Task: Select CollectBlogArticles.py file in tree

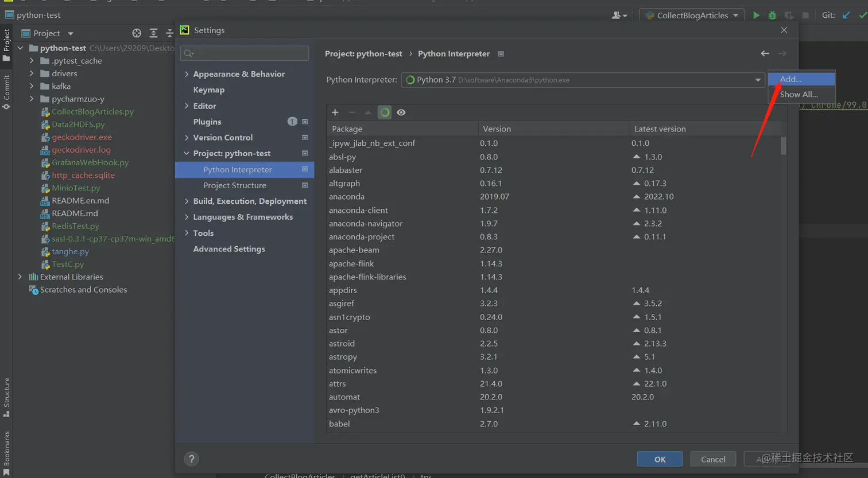Action: coord(92,112)
